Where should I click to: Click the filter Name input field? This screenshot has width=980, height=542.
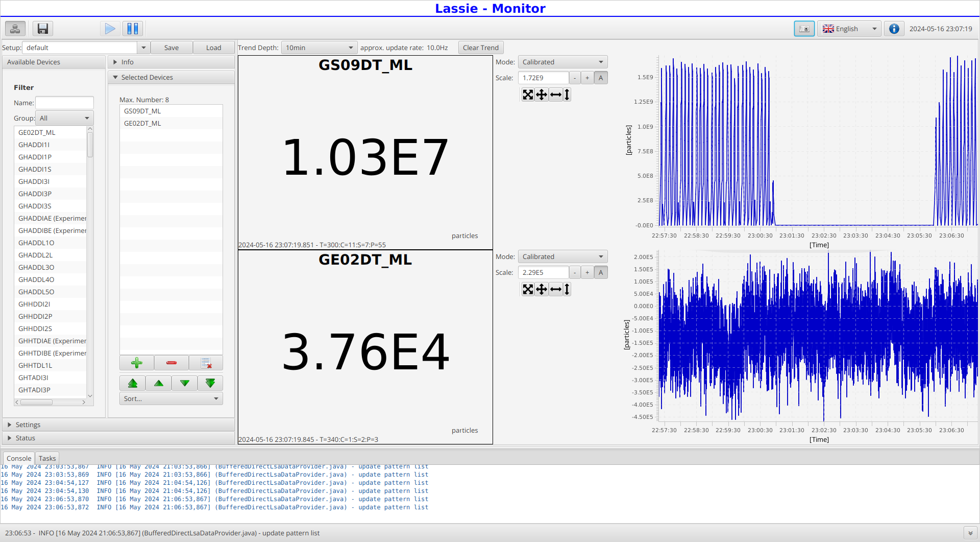point(64,103)
